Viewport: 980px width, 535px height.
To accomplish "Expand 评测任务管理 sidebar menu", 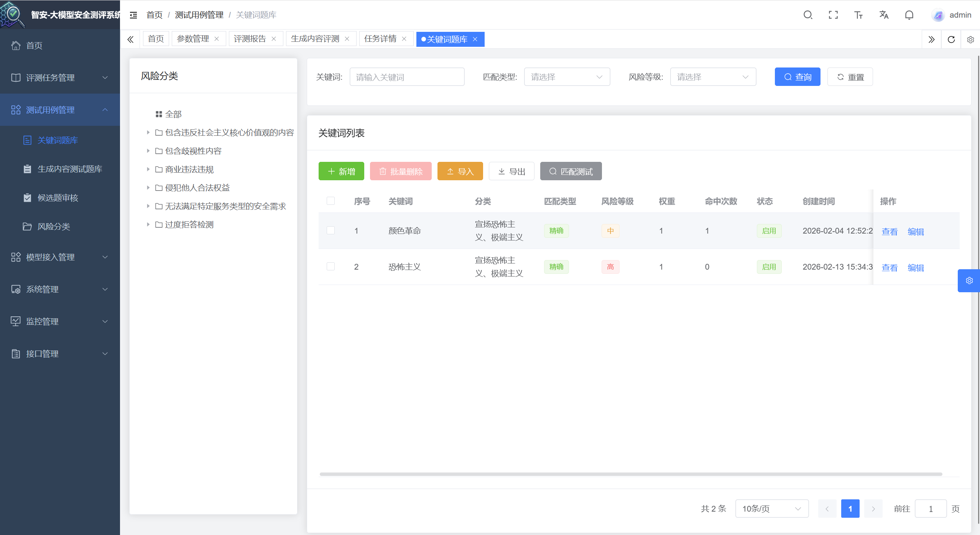I will pos(60,77).
